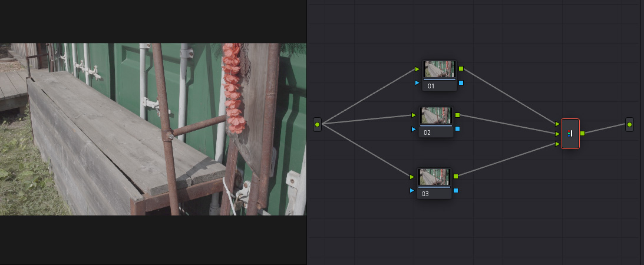The width and height of the screenshot is (644, 265).
Task: Click node 02 blue key output square
Action: (458, 129)
